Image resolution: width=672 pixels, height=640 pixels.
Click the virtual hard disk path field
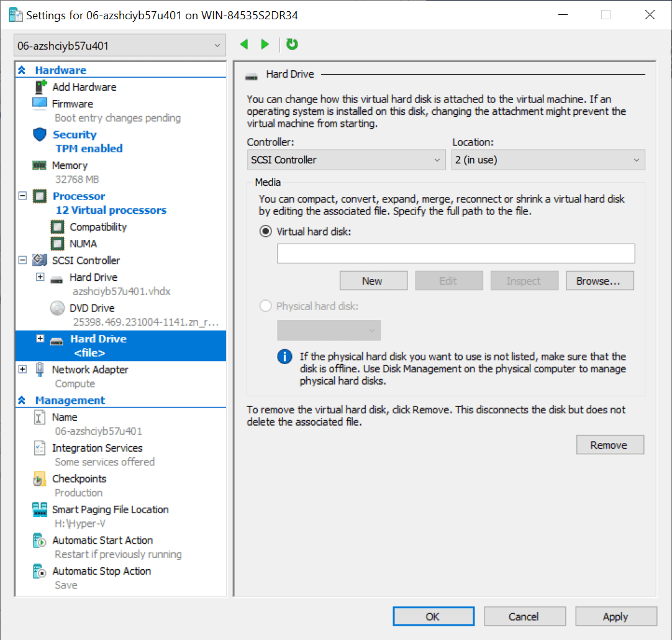pyautogui.click(x=456, y=254)
